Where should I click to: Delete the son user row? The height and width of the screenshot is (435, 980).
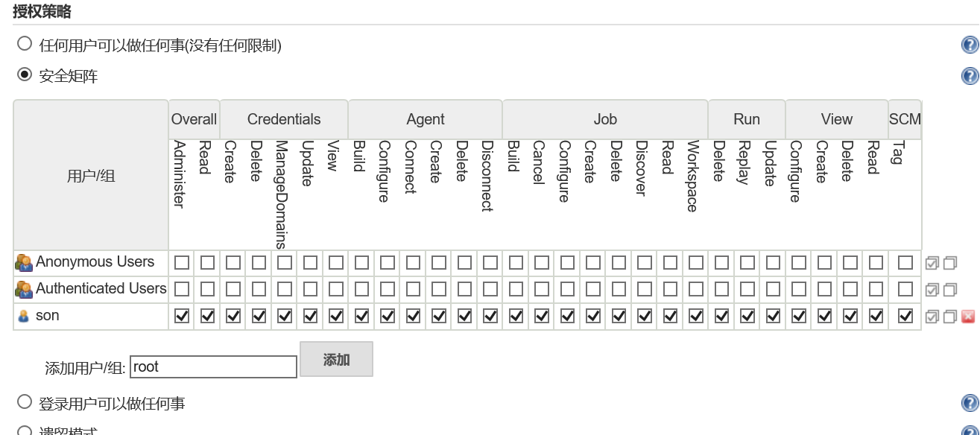(968, 317)
